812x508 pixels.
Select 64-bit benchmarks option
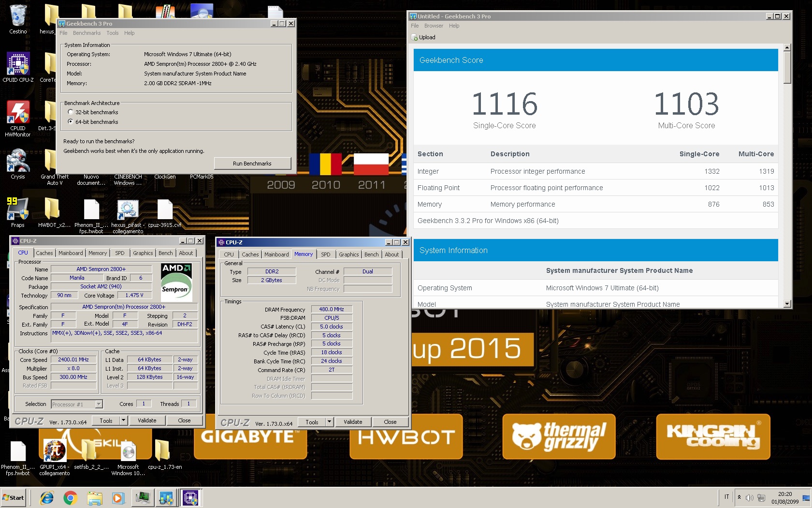tap(71, 121)
